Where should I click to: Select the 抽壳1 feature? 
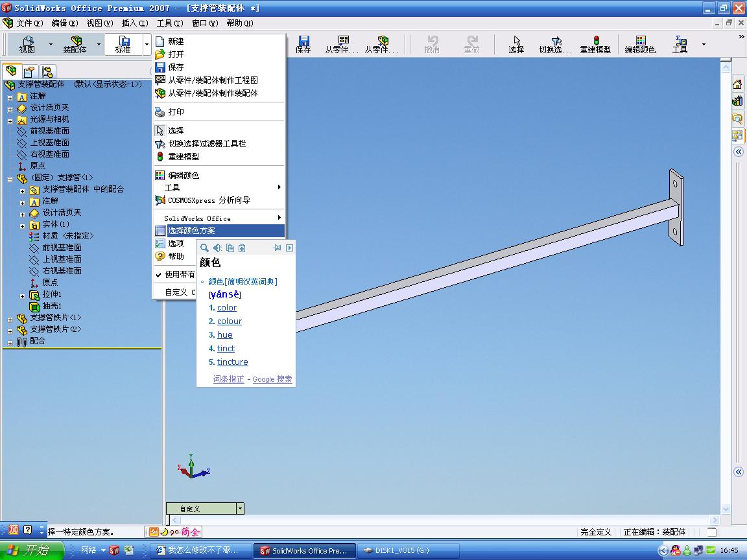click(52, 306)
